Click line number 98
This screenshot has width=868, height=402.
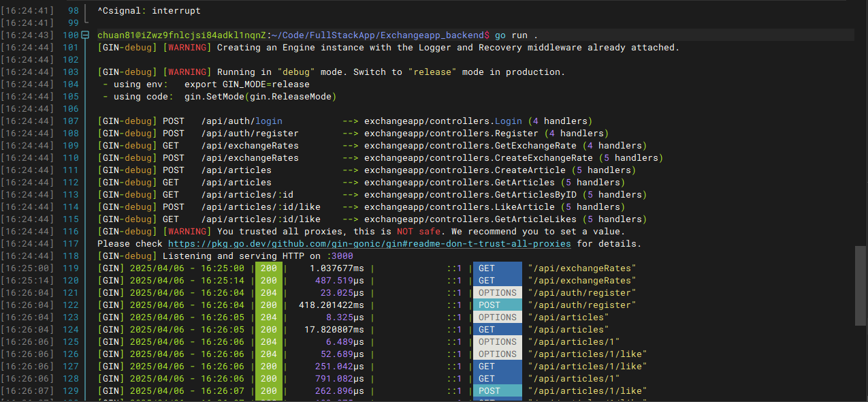point(73,11)
